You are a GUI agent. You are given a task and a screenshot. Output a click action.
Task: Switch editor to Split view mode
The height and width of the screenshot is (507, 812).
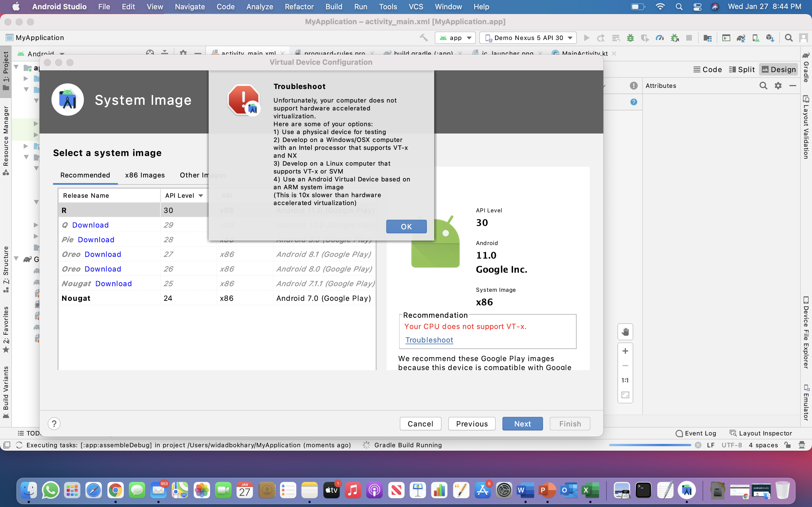pyautogui.click(x=742, y=69)
